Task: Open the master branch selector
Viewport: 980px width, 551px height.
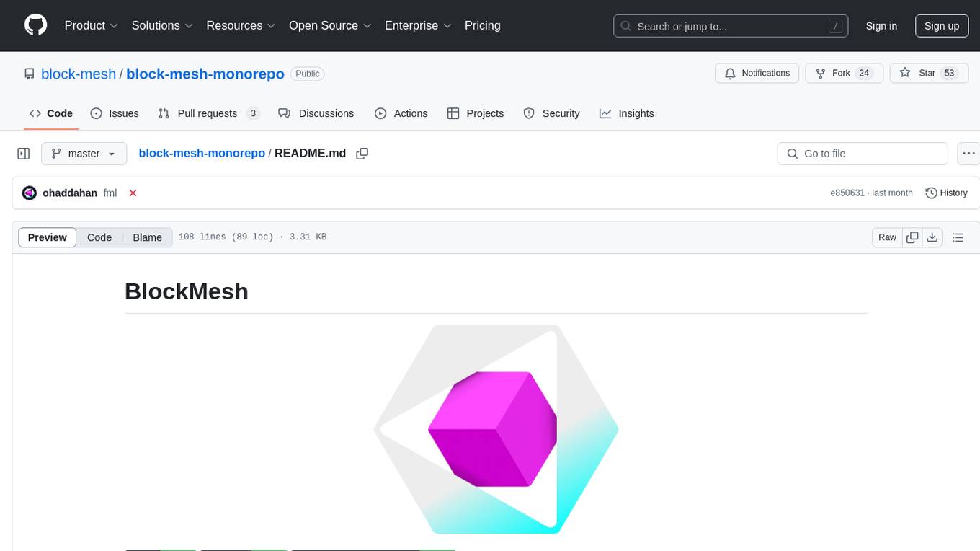Action: (84, 154)
